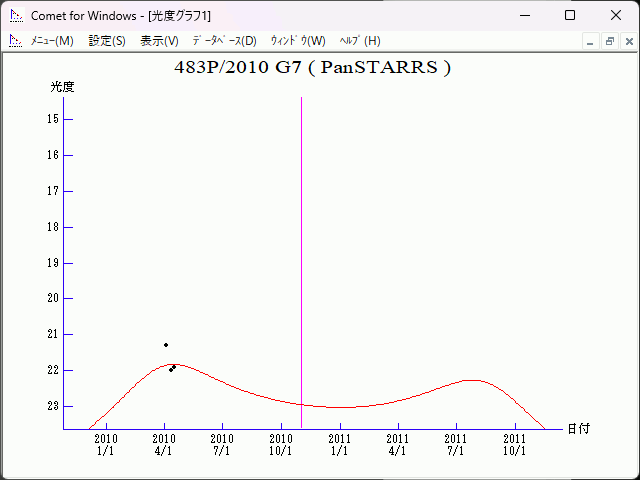
Task: Minimize the inner 光度グラフ child window
Action: pyautogui.click(x=591, y=41)
